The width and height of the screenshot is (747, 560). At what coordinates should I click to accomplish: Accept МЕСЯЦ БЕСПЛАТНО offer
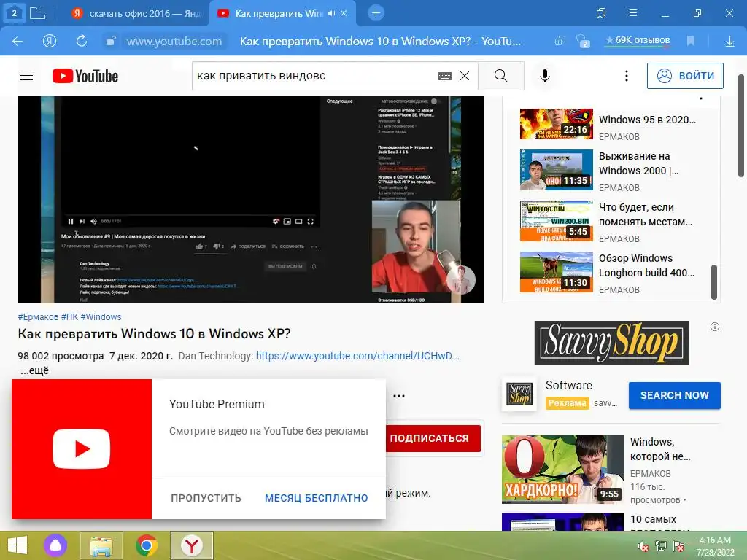tap(317, 498)
